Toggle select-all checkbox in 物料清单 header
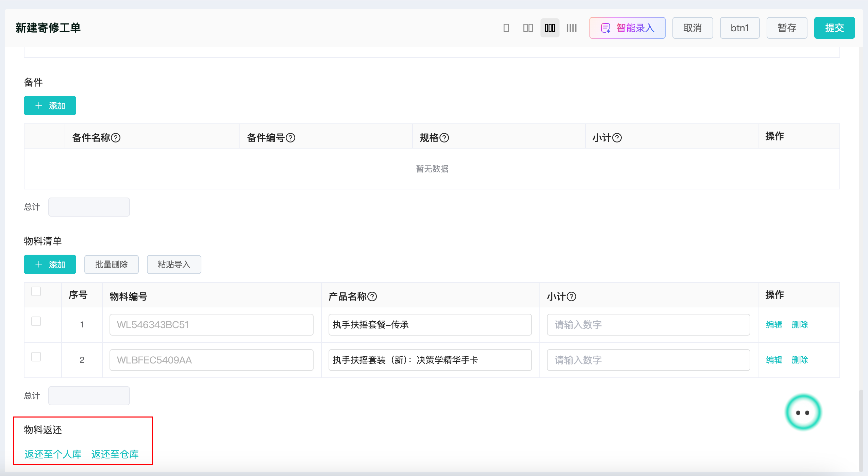 (x=36, y=291)
